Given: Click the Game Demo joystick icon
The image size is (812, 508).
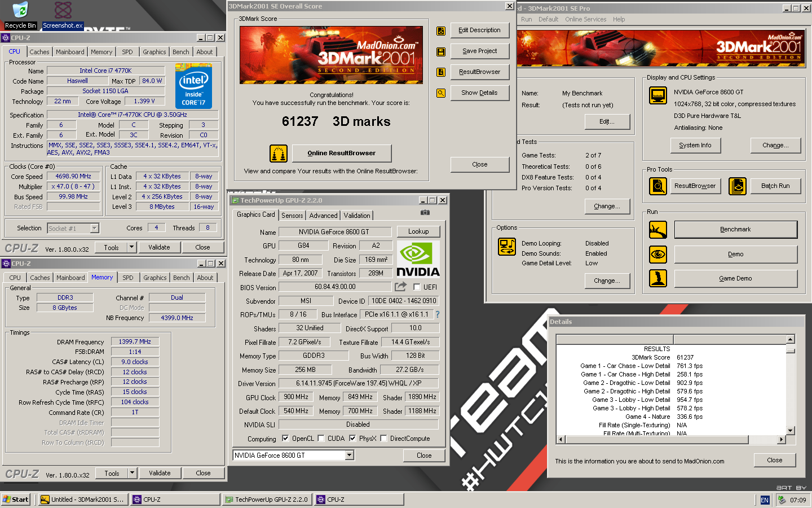Looking at the screenshot, I should coord(657,278).
